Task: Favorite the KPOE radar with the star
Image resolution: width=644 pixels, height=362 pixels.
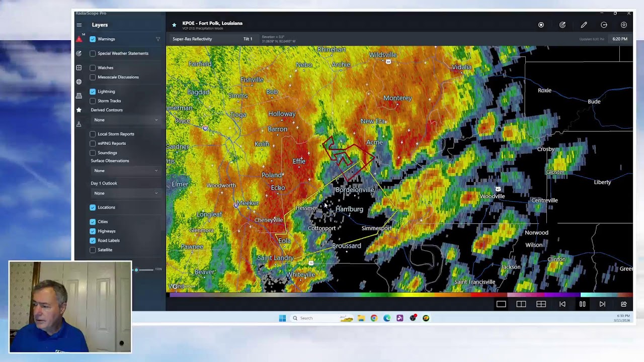Action: point(174,25)
